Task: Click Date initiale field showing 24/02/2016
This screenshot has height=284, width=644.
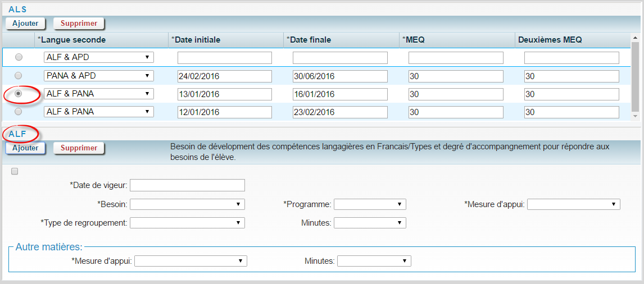Action: [224, 76]
